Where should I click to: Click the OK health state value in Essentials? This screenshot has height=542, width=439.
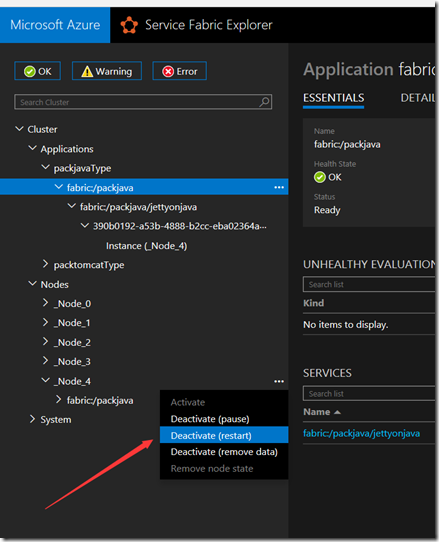328,177
